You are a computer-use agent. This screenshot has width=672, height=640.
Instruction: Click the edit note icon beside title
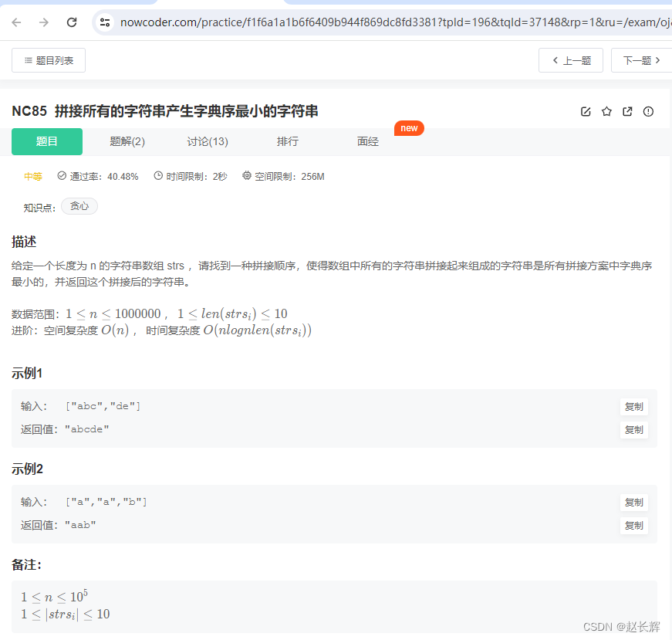pos(586,111)
